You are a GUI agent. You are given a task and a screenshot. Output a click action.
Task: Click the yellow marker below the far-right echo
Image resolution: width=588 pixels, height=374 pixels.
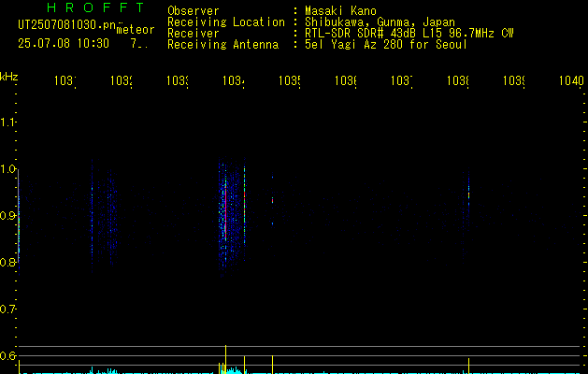468,366
